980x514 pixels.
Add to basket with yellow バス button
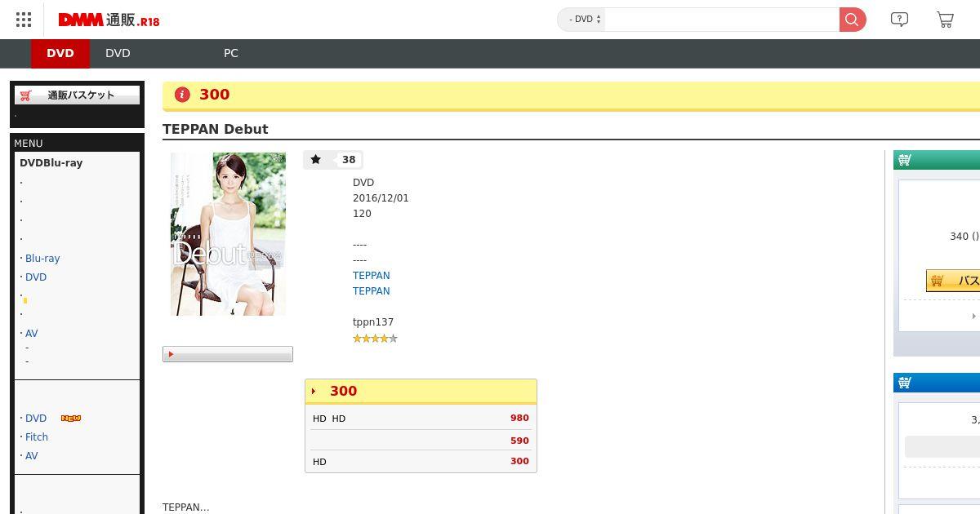click(953, 281)
